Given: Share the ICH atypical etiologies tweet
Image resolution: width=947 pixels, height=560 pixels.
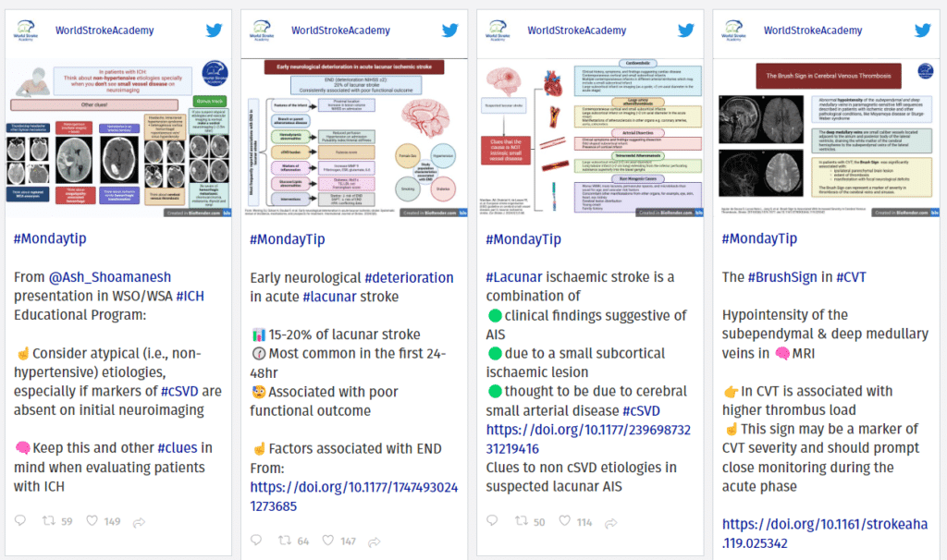Looking at the screenshot, I should [140, 522].
